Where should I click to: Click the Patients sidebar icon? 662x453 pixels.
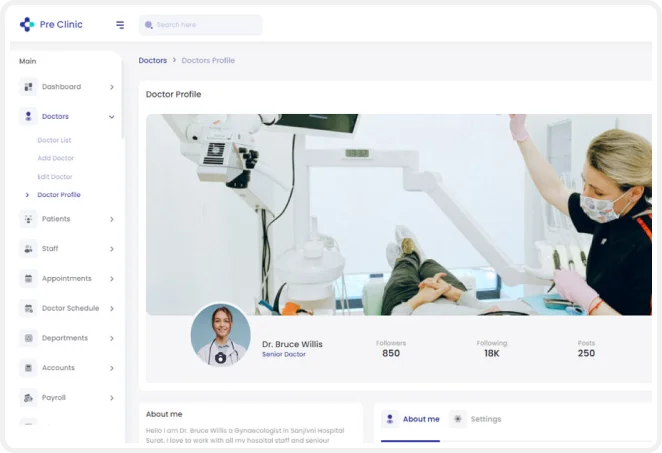[28, 219]
